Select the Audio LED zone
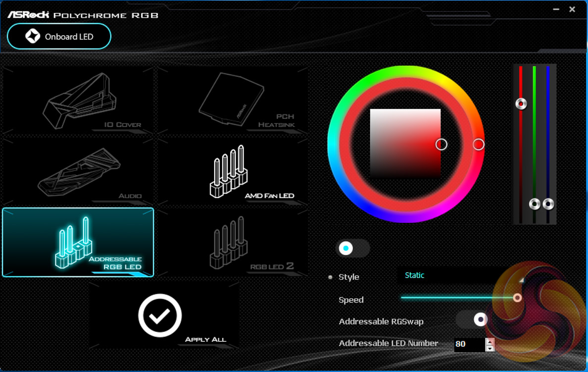The width and height of the screenshot is (588, 372). click(78, 171)
